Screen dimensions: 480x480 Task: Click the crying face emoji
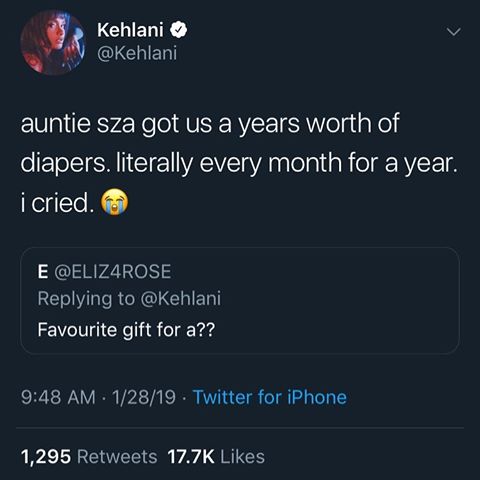115,202
